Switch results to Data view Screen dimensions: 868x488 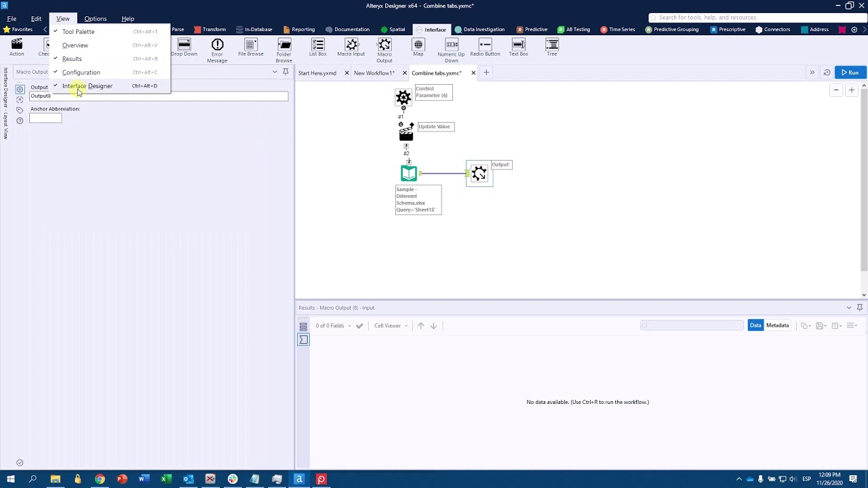[755, 325]
